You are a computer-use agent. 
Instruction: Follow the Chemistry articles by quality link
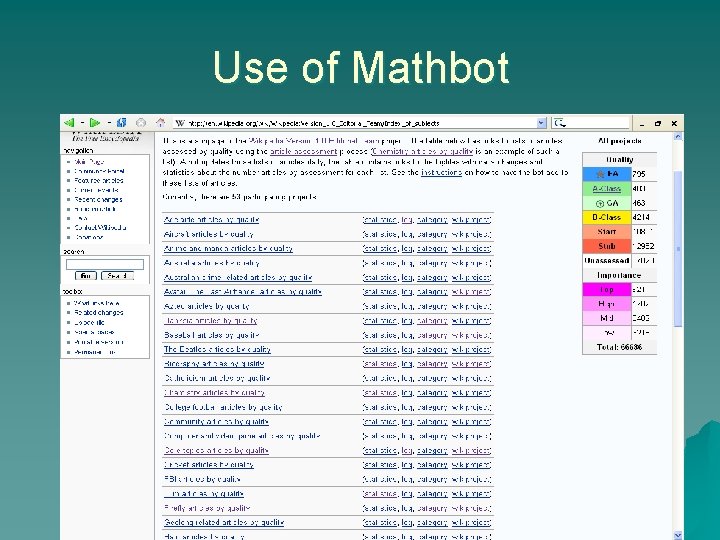click(422, 151)
